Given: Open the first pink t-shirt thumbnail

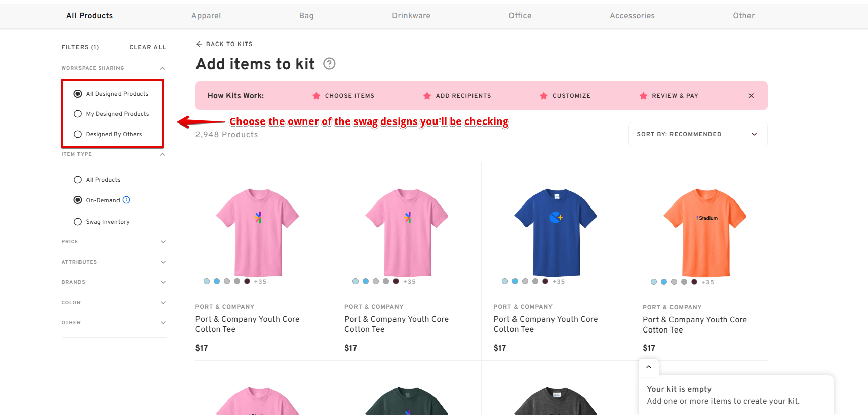Looking at the screenshot, I should coord(257,232).
